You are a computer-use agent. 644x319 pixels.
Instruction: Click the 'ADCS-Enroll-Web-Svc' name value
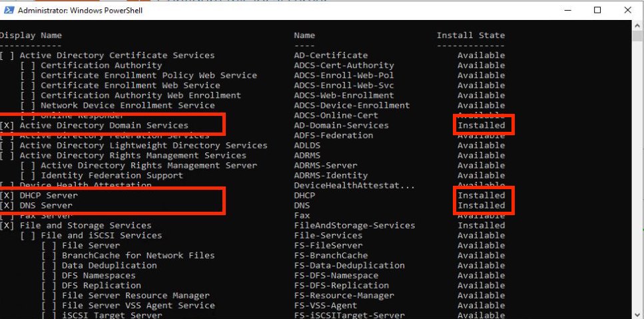[344, 85]
